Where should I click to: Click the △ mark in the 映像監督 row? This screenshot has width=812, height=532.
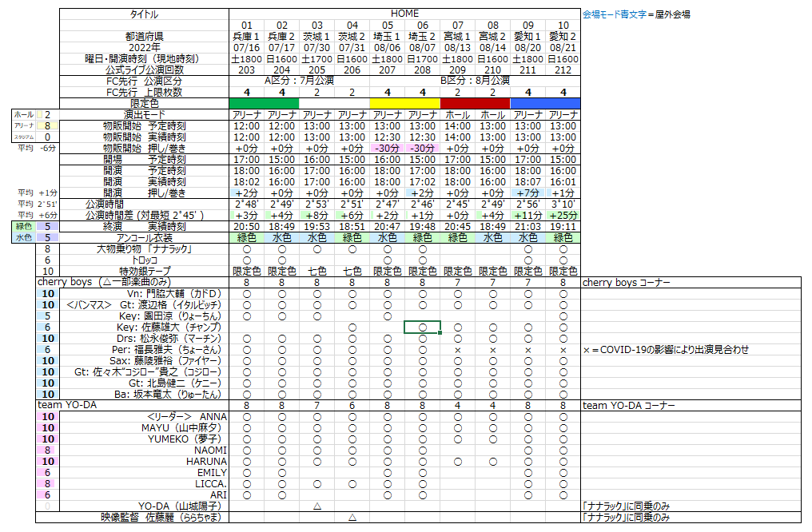click(x=352, y=517)
